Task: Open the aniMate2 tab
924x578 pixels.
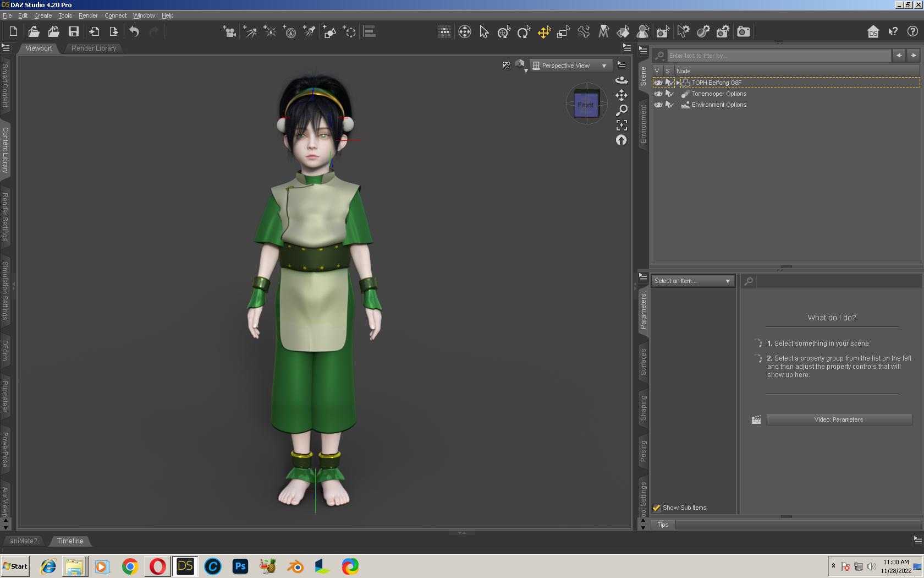Action: (24, 541)
